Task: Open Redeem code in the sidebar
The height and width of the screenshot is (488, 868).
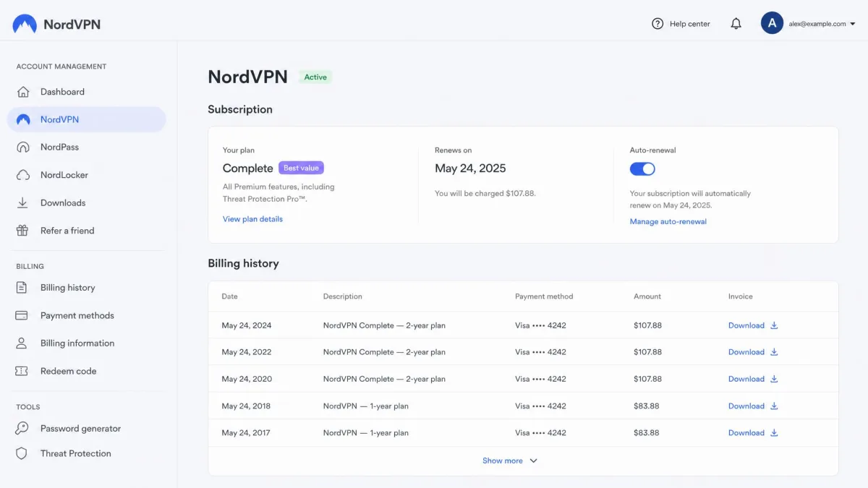Action: point(87,371)
